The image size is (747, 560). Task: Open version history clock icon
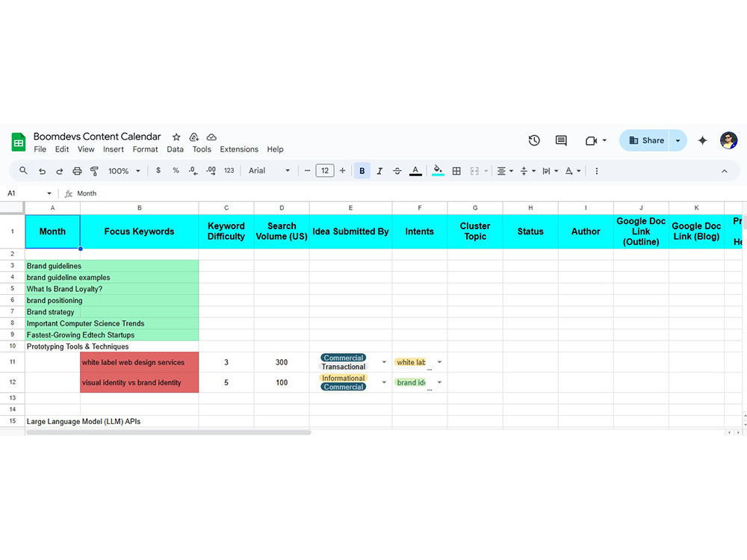(x=534, y=140)
